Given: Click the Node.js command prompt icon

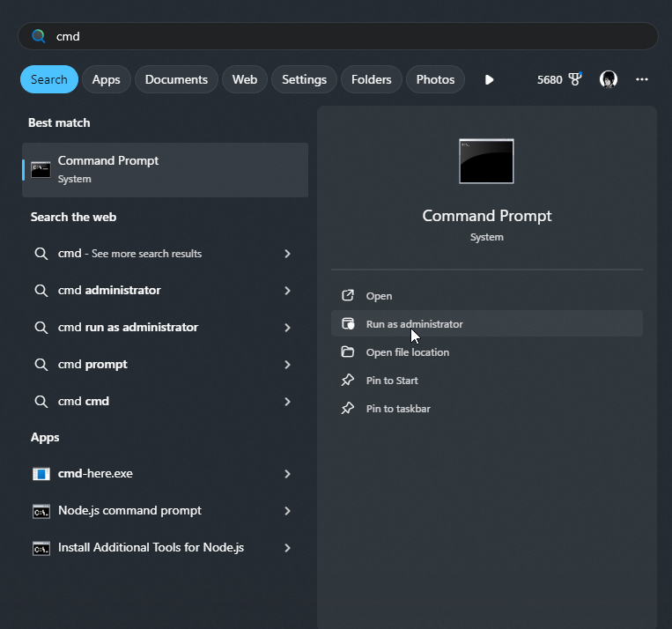Looking at the screenshot, I should (x=41, y=511).
